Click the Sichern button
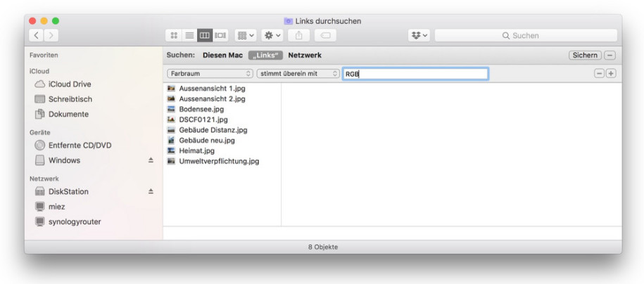Screen dimensions: 644x284 pyautogui.click(x=586, y=55)
